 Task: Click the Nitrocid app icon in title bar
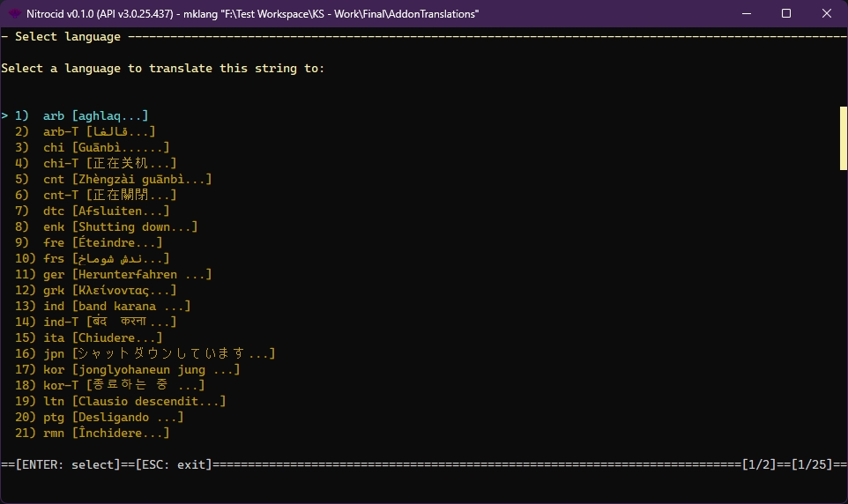[15, 14]
